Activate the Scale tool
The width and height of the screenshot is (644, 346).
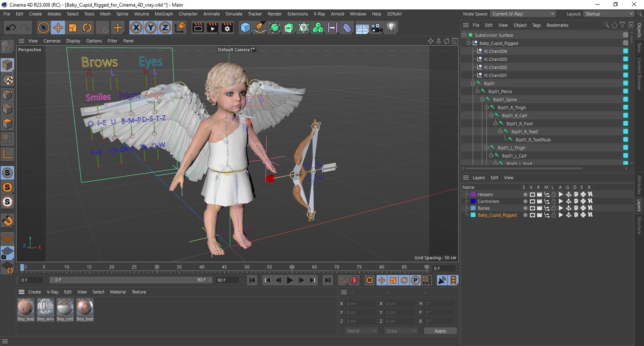pos(72,28)
